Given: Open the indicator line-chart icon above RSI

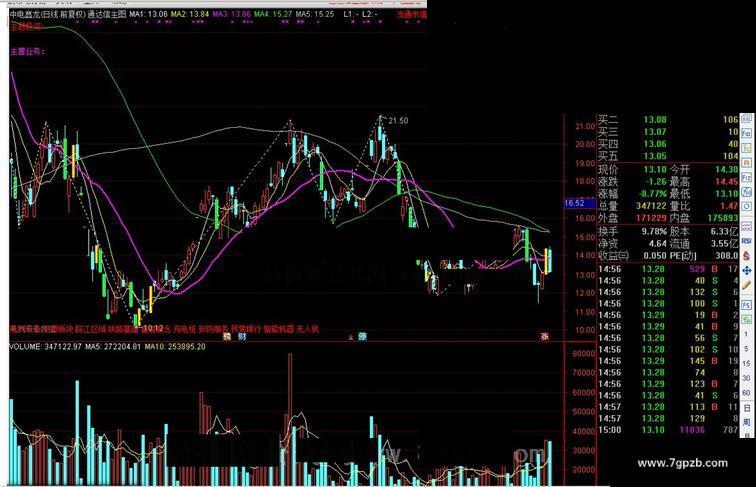Looking at the screenshot, I should click(x=746, y=226).
